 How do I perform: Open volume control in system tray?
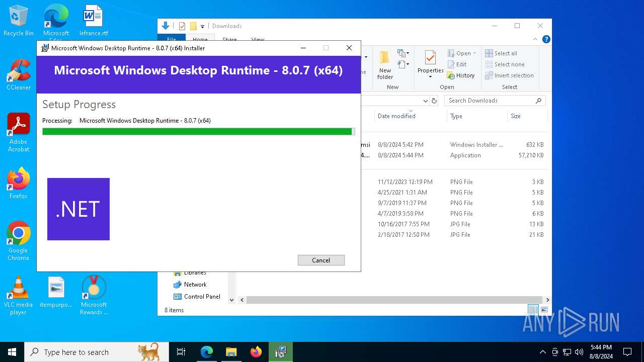(579, 352)
